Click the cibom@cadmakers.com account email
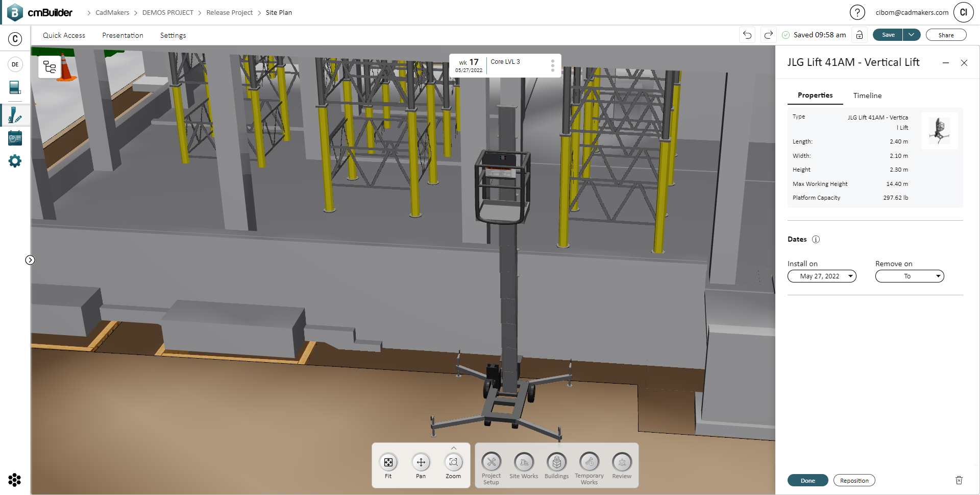Screen dimensions: 980x495 [912, 13]
